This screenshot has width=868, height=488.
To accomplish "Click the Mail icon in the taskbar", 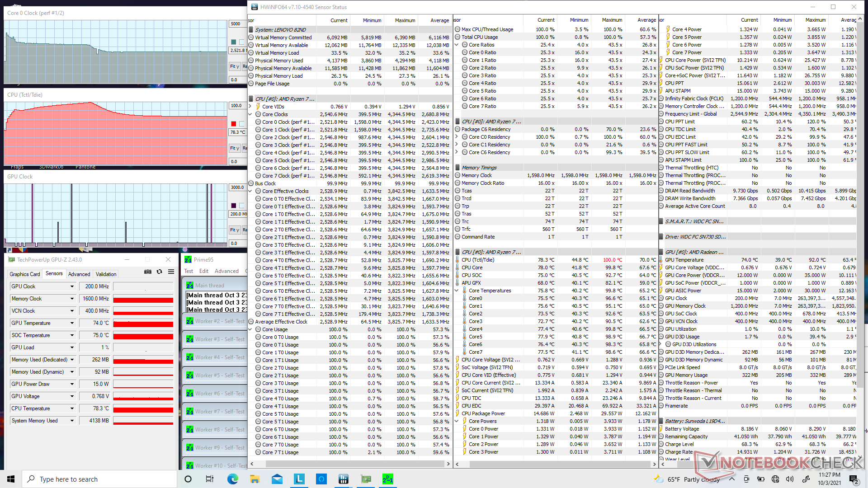I will pos(277,479).
